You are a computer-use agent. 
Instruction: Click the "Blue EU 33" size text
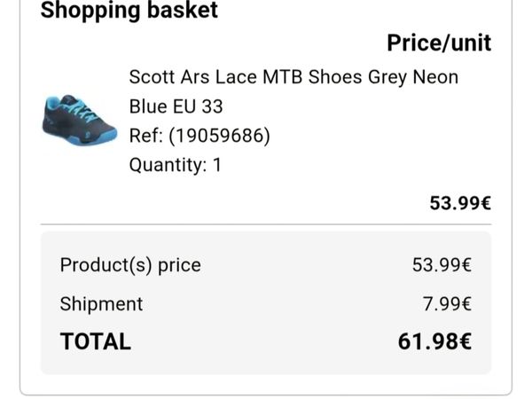point(176,106)
